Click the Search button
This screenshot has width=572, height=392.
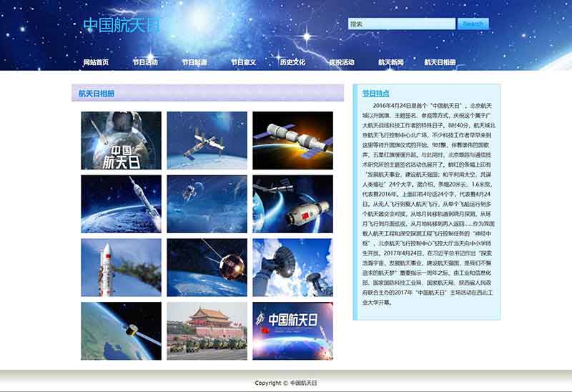(473, 24)
